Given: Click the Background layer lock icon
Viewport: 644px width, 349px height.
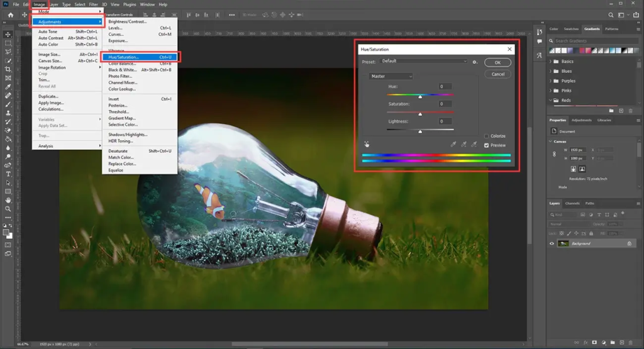Looking at the screenshot, I should click(x=629, y=243).
